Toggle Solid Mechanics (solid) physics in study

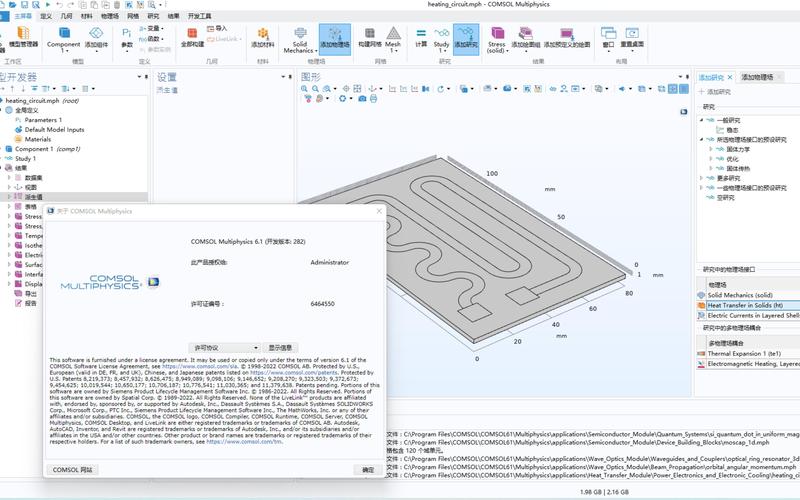click(x=748, y=295)
